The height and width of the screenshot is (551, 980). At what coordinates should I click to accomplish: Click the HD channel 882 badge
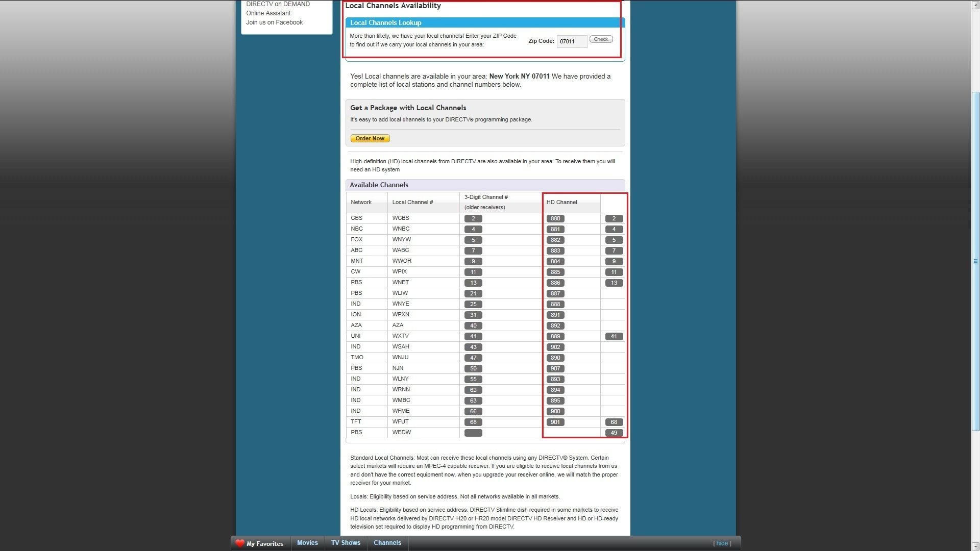[555, 240]
